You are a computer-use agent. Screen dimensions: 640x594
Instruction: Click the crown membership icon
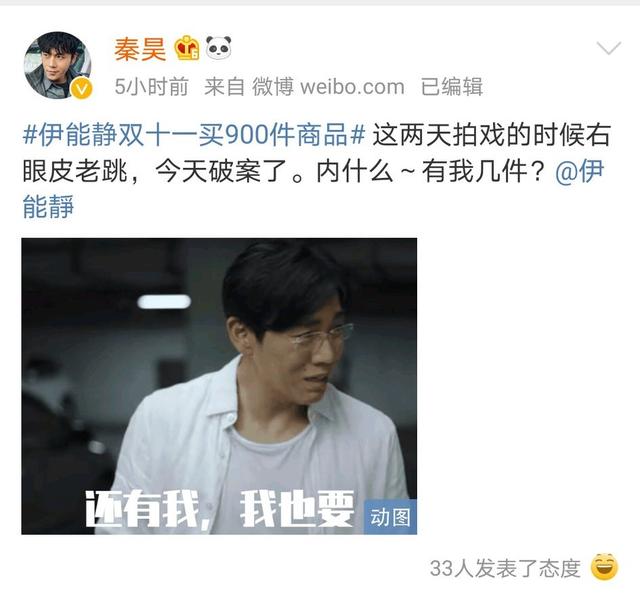point(187,48)
